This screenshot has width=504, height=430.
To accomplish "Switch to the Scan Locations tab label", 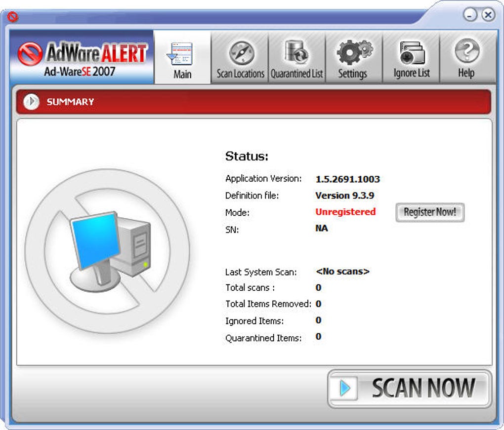I will point(241,74).
